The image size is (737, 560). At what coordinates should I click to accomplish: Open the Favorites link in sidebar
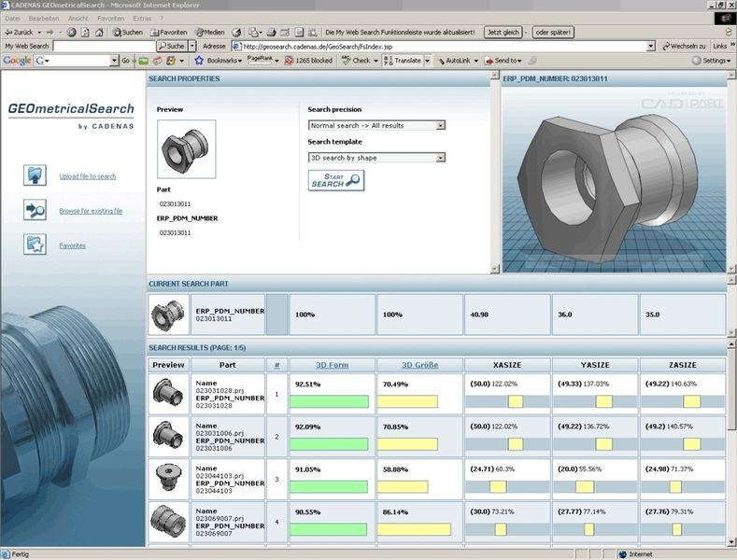pos(72,245)
